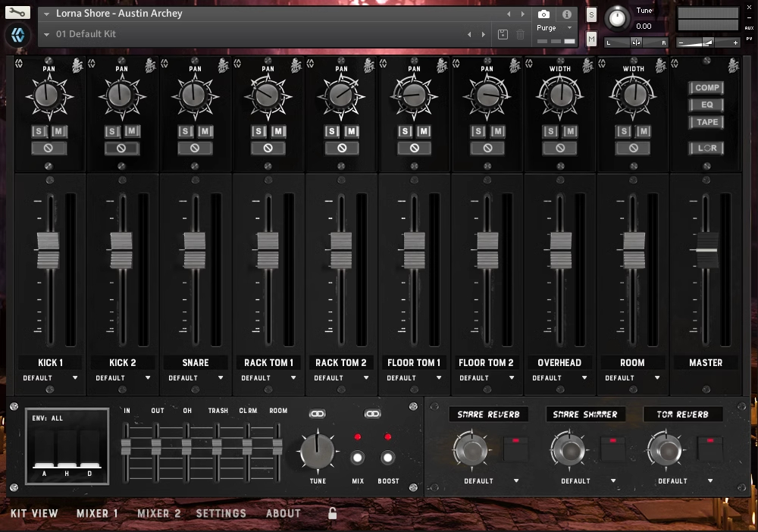
Task: Click the bypass icon on Overhead
Action: [560, 148]
